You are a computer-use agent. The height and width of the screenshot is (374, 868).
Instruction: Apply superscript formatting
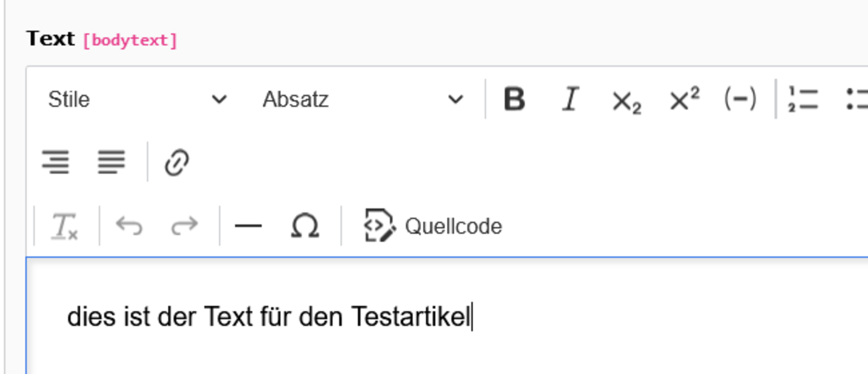pyautogui.click(x=684, y=99)
